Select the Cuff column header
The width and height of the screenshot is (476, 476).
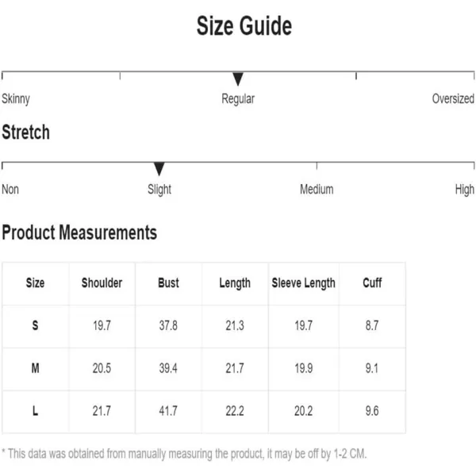click(x=372, y=283)
